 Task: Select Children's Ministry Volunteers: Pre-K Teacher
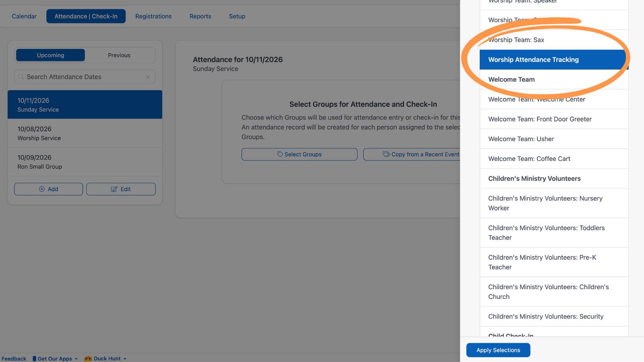pyautogui.click(x=554, y=262)
